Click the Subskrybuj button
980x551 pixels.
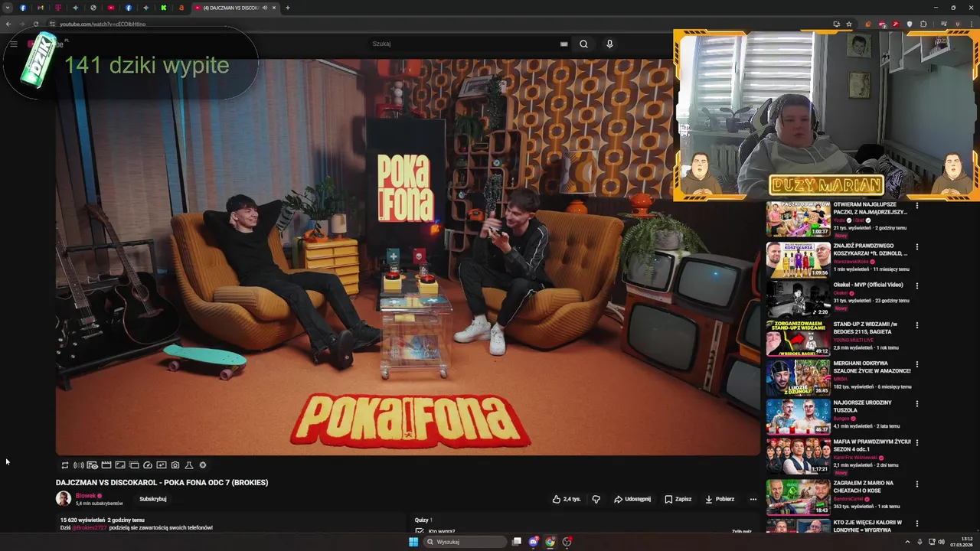pos(153,499)
